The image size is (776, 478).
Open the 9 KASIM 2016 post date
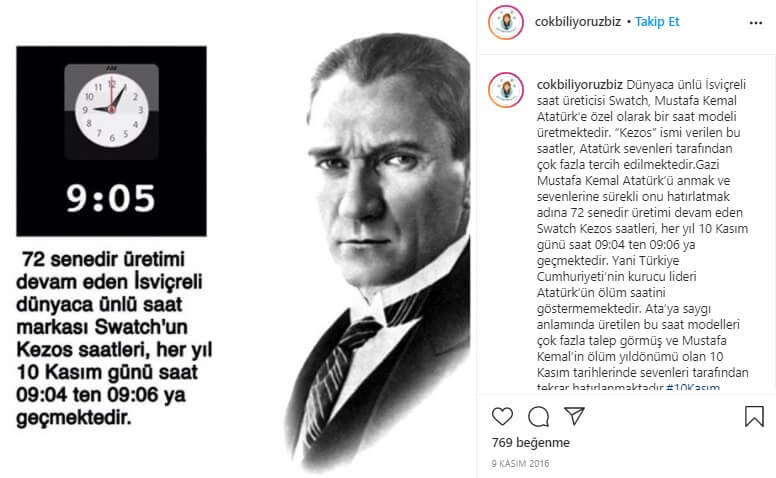520,464
